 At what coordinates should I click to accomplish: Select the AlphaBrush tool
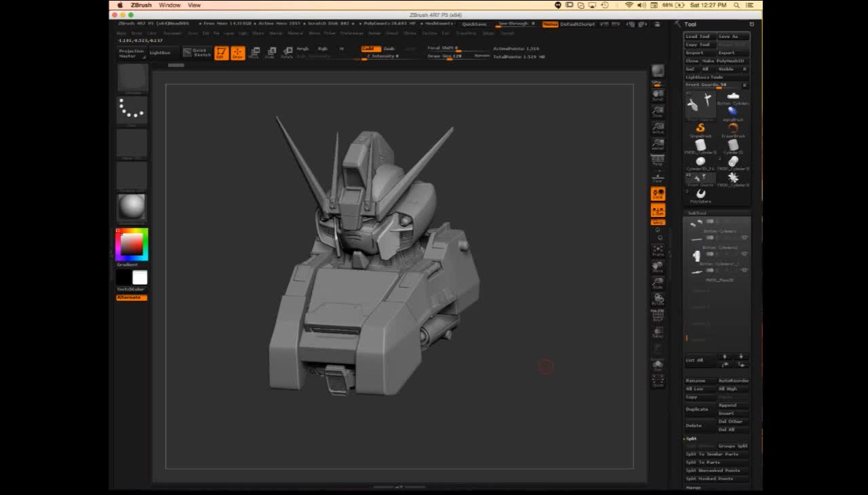click(x=733, y=113)
